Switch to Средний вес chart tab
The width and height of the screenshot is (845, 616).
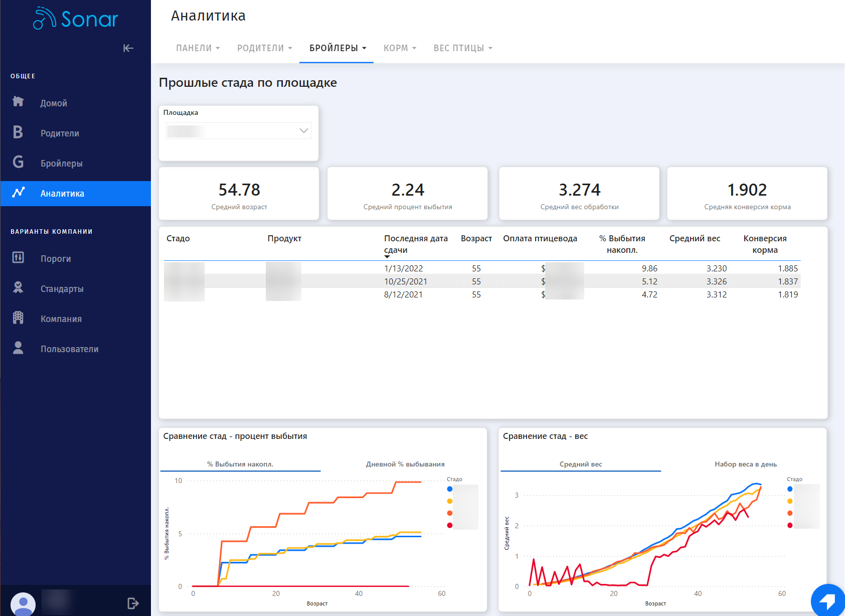tap(581, 465)
